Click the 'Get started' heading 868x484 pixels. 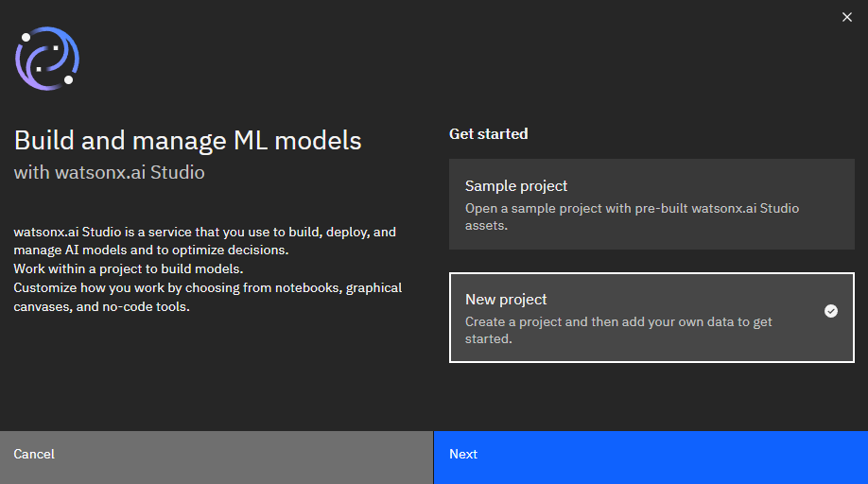click(488, 134)
